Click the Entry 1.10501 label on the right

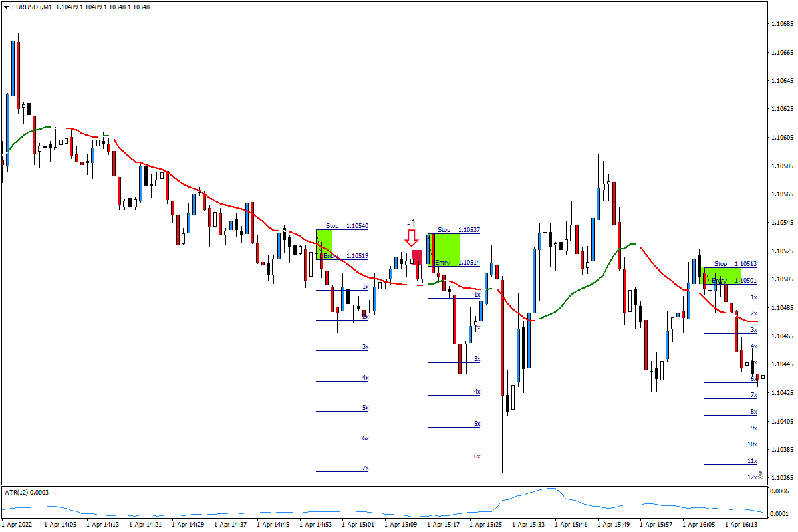tap(733, 280)
